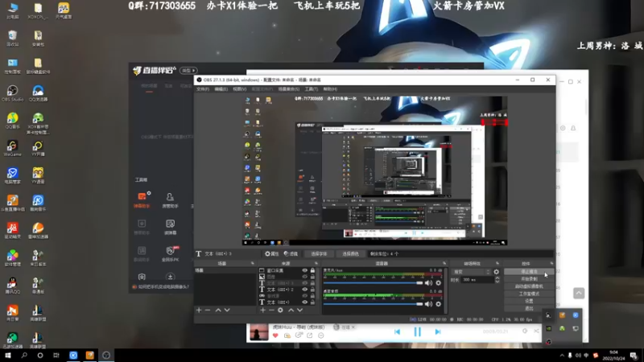Click the volume icon in music player
Screen dimensions: 644x362
coord(525,331)
